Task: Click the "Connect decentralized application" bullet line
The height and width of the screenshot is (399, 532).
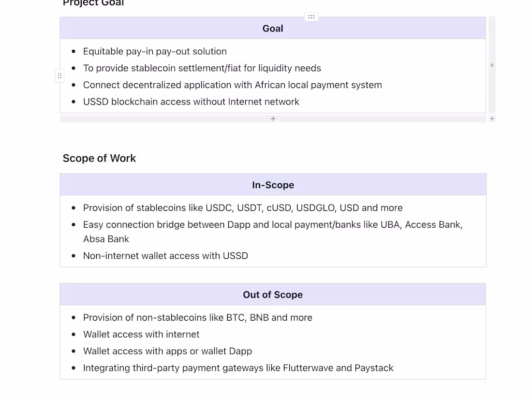Action: coord(232,85)
